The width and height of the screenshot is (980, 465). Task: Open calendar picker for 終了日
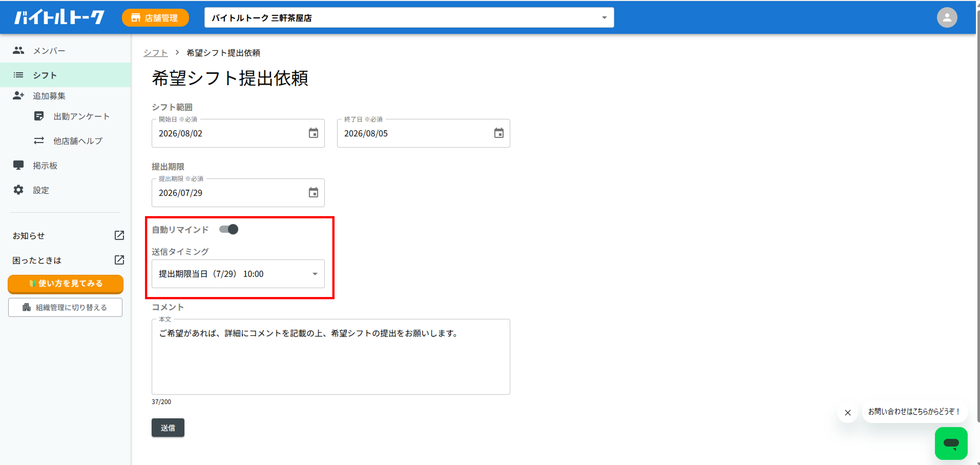click(498, 133)
